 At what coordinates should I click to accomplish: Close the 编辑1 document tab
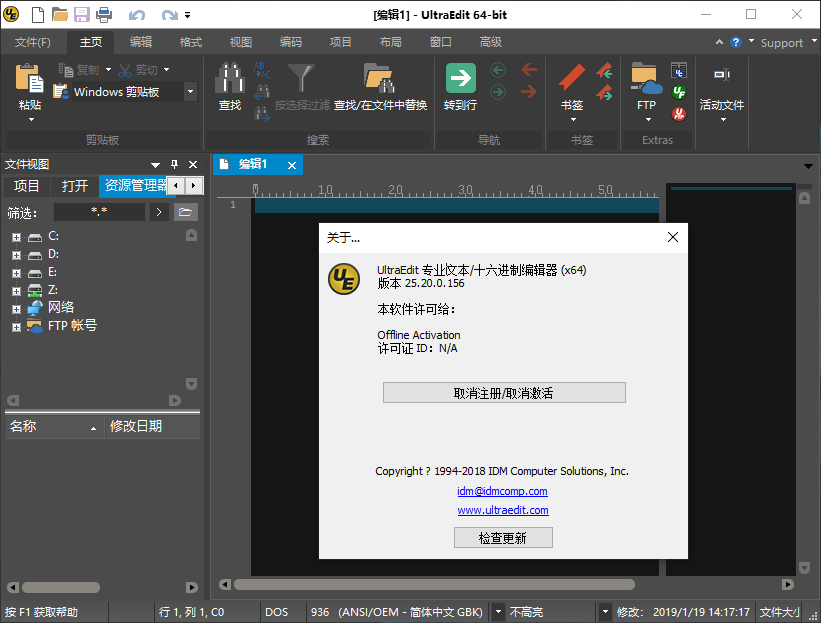(292, 165)
